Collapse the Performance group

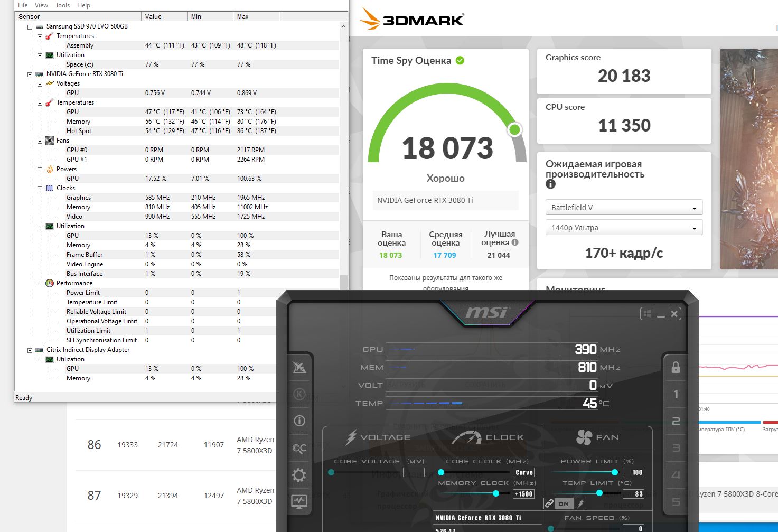coord(40,283)
